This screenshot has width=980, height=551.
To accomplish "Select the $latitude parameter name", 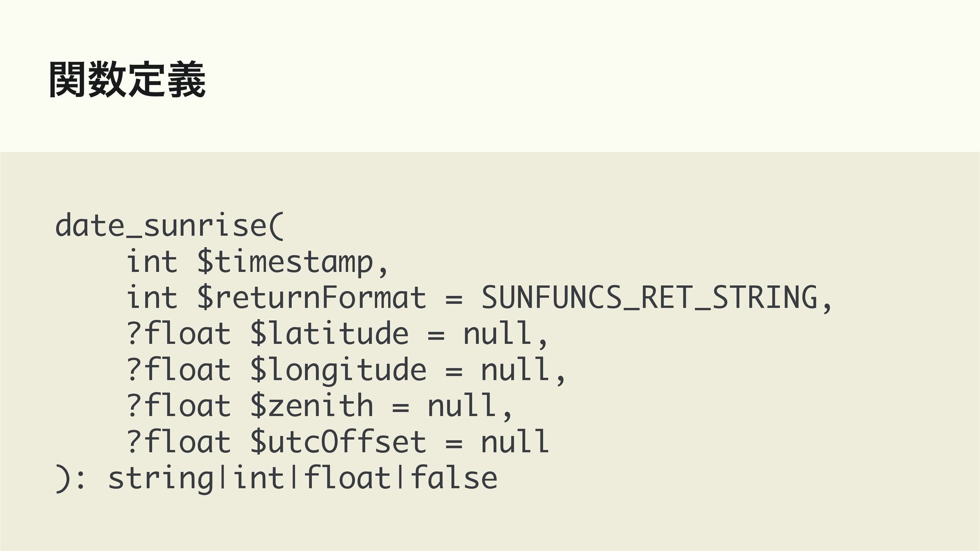I will click(329, 334).
